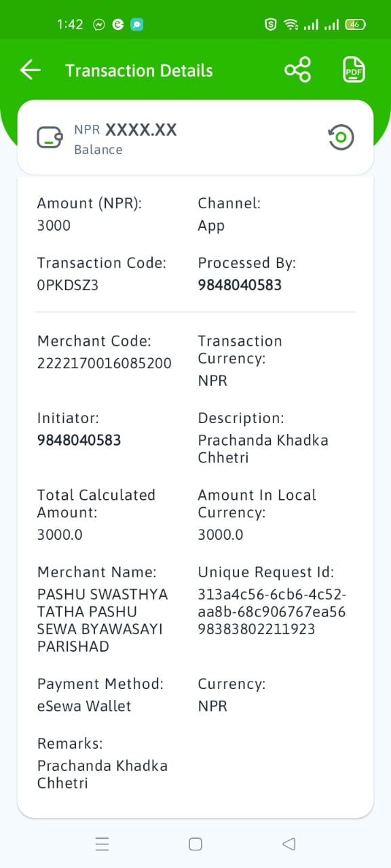
Task: Tap the Wi-Fi status icon
Action: pyautogui.click(x=291, y=24)
